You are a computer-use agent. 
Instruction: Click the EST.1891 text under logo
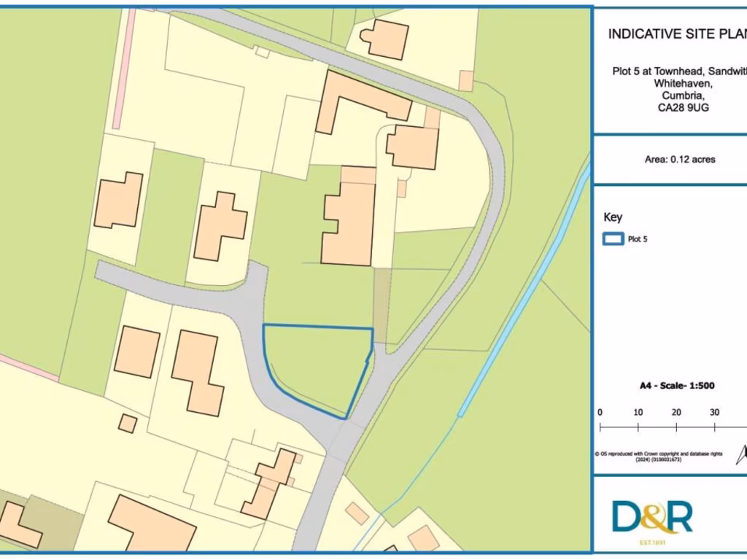click(652, 542)
